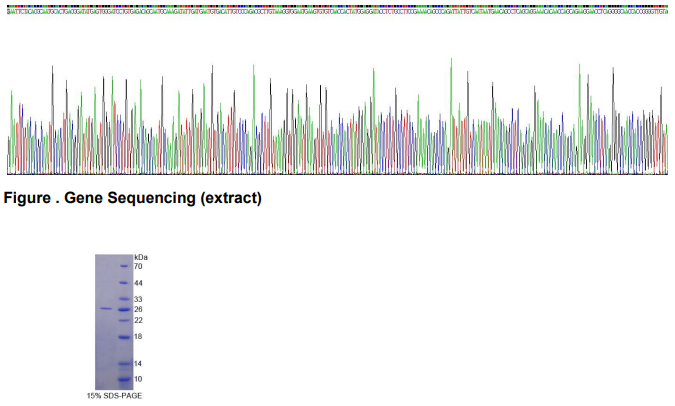Click the '33' marker label
Viewport: 675px width, 406px height.
coord(138,299)
